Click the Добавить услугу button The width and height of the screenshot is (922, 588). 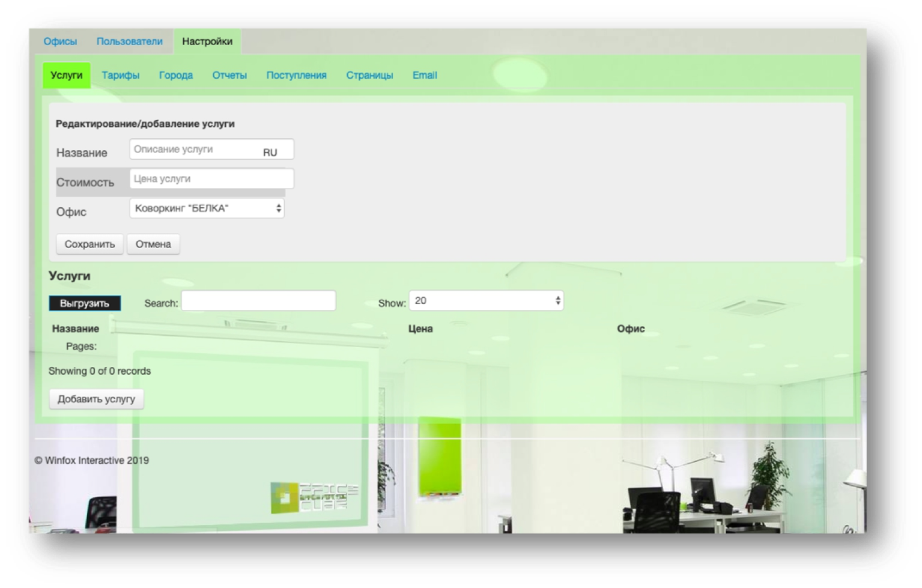[x=96, y=399]
